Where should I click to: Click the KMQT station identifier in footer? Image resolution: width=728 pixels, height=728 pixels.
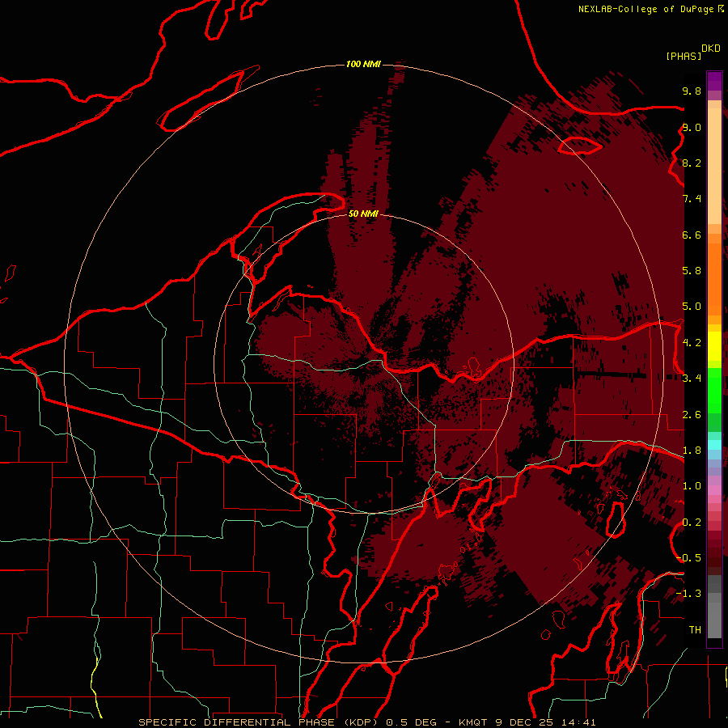[473, 722]
